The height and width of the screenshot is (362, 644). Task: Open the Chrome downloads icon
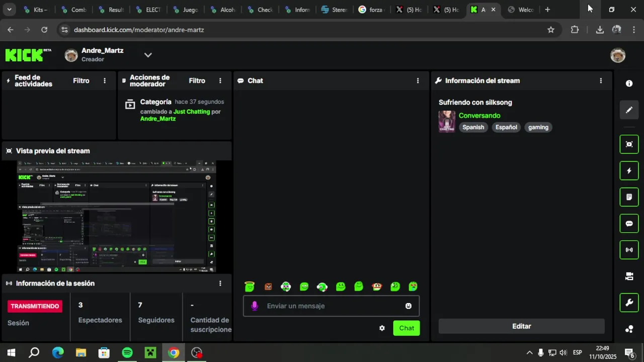[600, 30]
